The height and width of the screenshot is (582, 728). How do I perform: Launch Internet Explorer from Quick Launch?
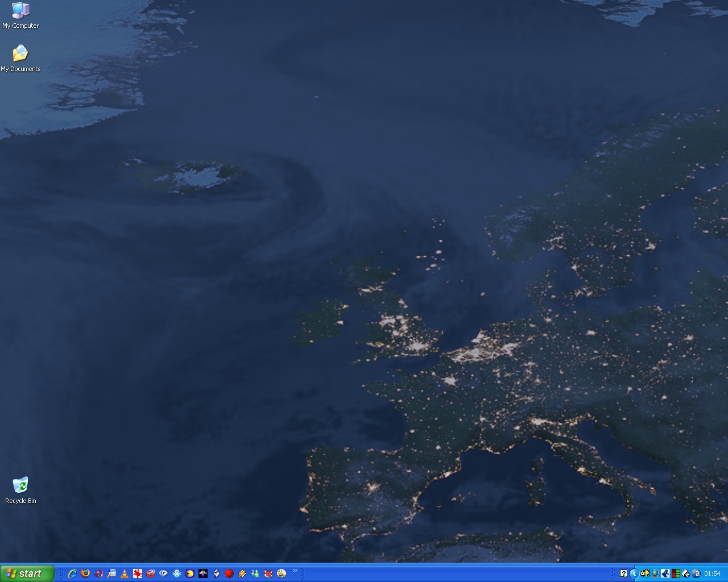click(x=72, y=573)
